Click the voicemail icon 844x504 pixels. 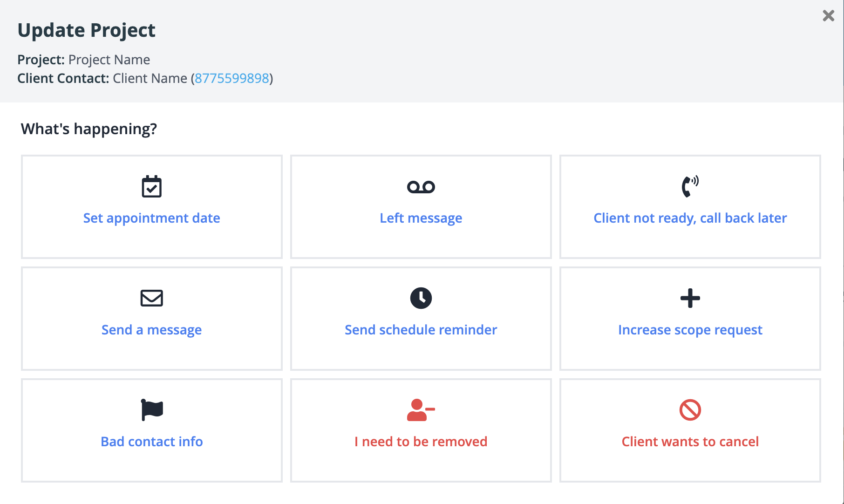click(421, 187)
